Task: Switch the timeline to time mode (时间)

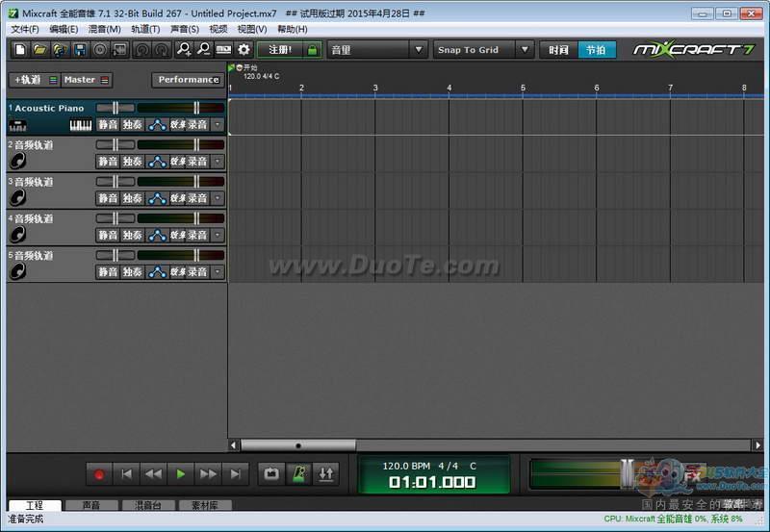Action: (x=559, y=50)
